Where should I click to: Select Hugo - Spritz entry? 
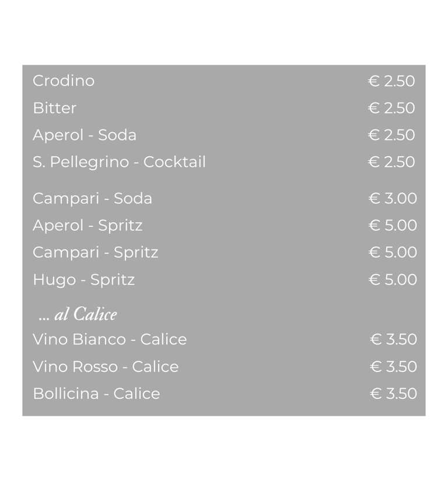coord(84,280)
